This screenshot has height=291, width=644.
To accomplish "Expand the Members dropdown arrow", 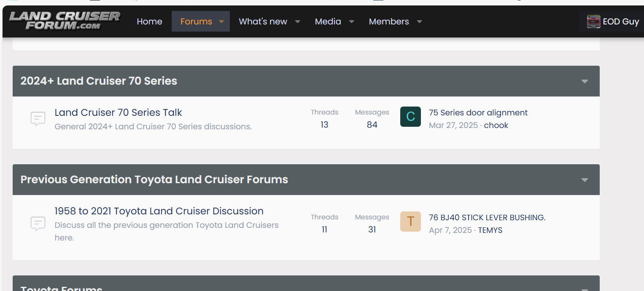I will (419, 22).
